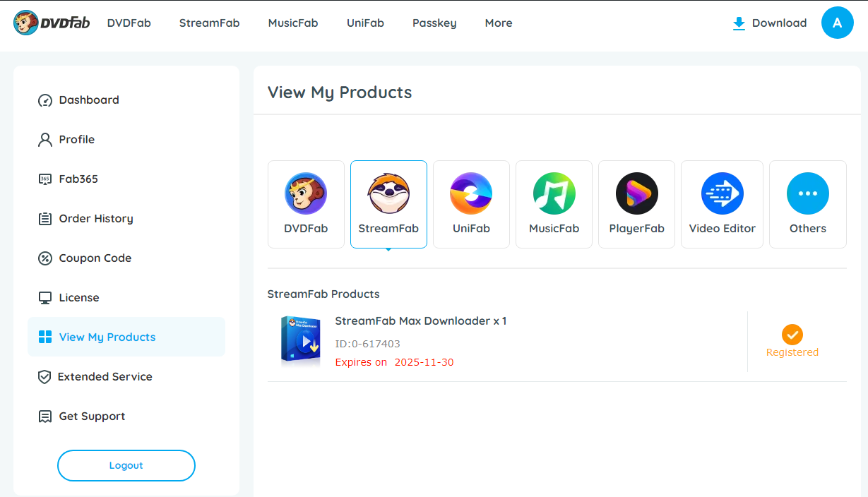Select the Video Editor product icon
868x497 pixels.
point(722,194)
